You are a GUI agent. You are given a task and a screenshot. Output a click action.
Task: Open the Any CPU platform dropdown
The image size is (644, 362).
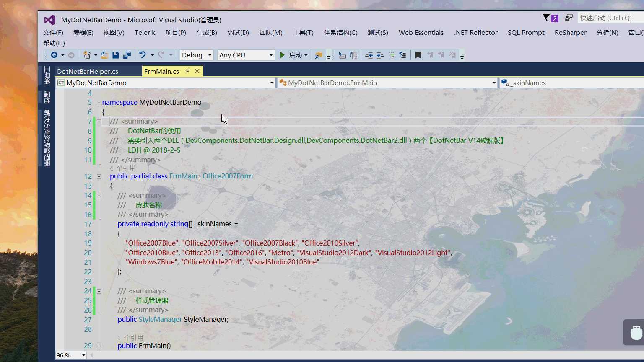coord(246,55)
